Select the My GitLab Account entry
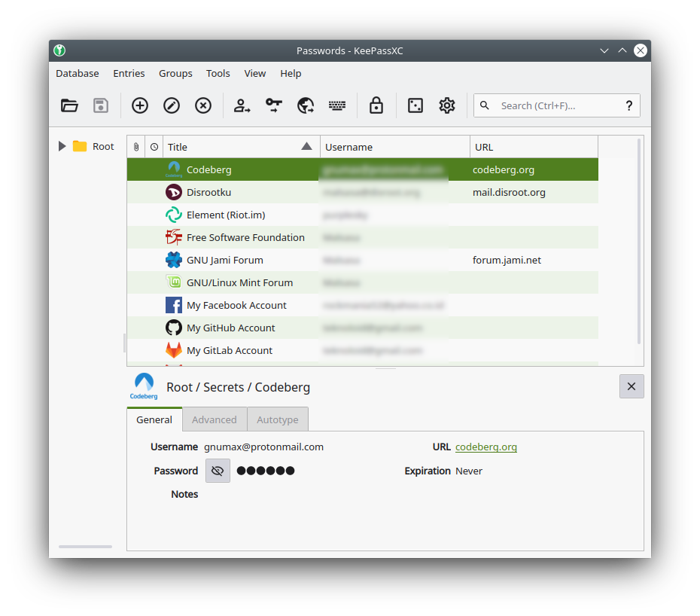 tap(363, 351)
